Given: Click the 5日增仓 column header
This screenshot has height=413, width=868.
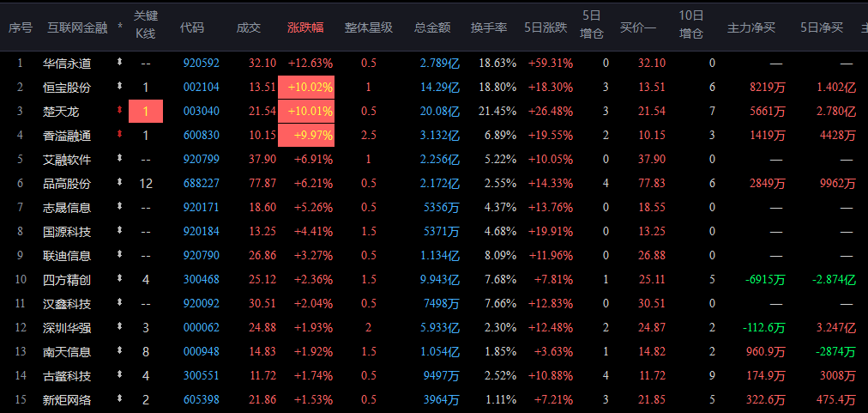Looking at the screenshot, I should click(592, 26).
